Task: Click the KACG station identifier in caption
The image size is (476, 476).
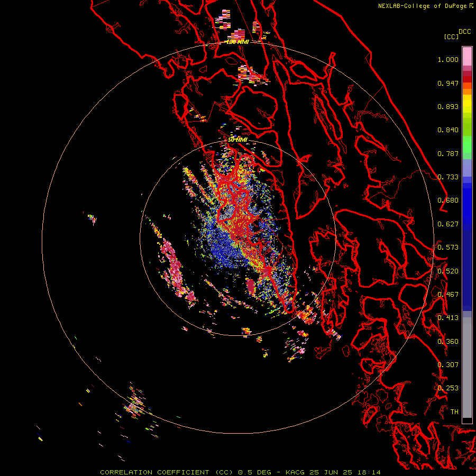Action: [x=295, y=472]
